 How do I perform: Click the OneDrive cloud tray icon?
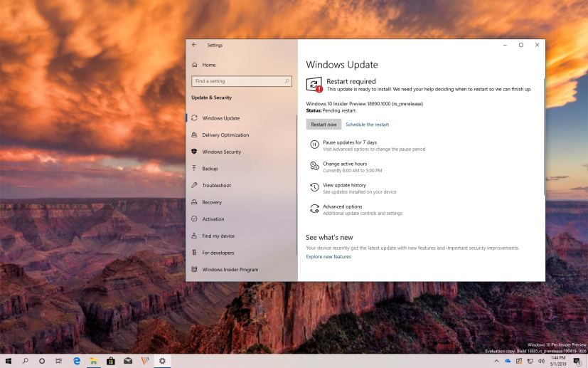point(508,361)
